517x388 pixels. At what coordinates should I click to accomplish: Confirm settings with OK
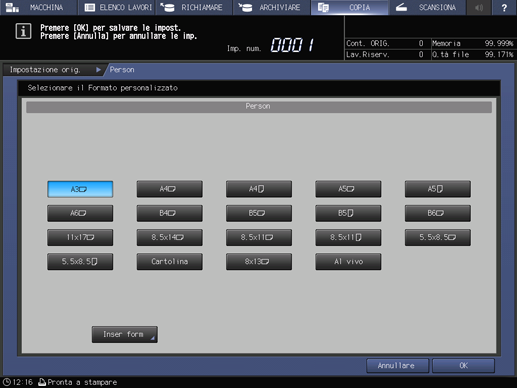click(463, 366)
